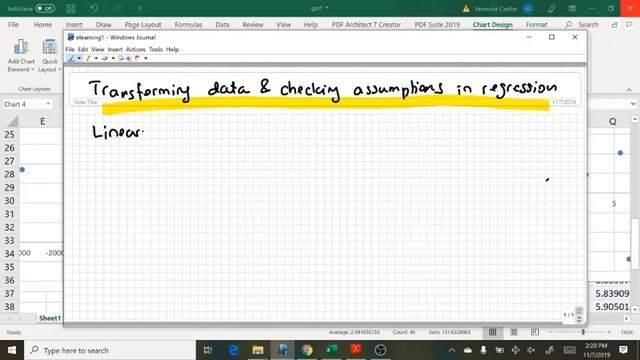Open Excel Page Layout tab
The width and height of the screenshot is (640, 360).
point(143,24)
